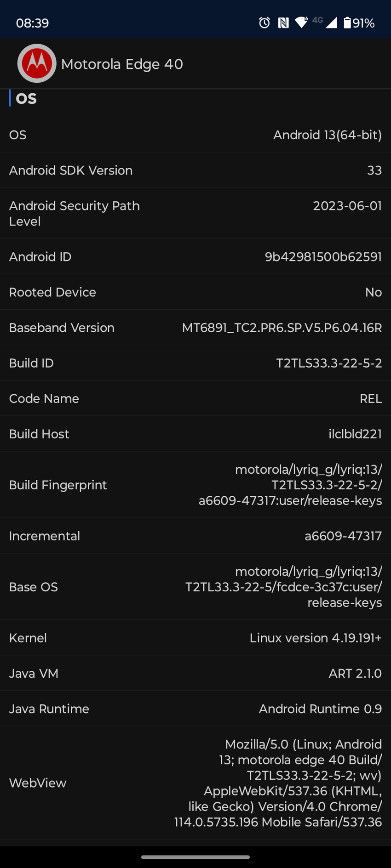Tap the Build ID value T2TLS33.3-22-5-2
Viewport: 391px width, 868px height.
pos(329,363)
